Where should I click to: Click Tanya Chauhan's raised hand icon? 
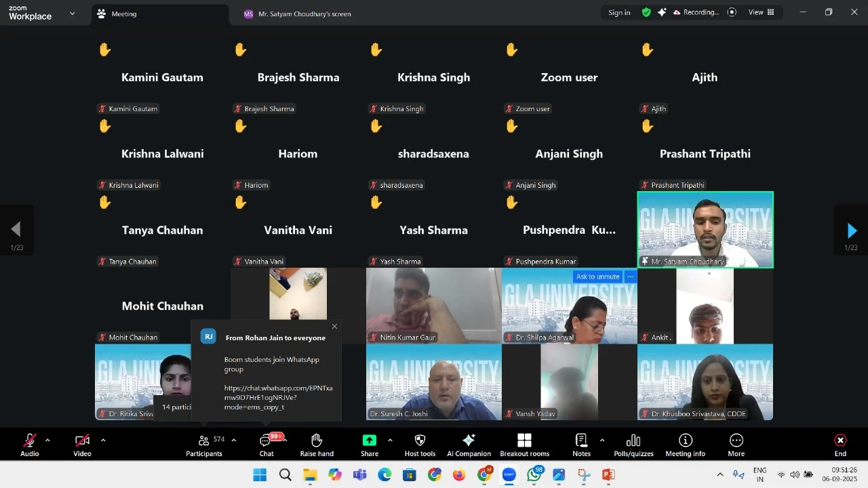point(104,202)
